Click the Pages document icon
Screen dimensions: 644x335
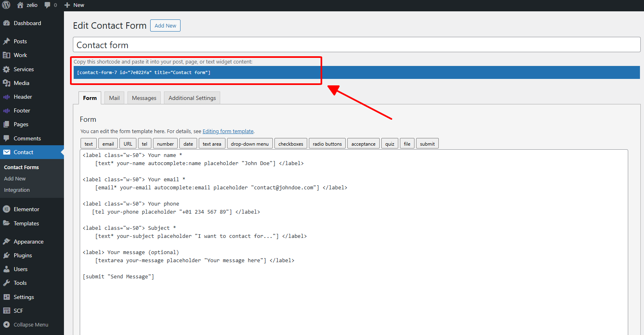(6, 124)
